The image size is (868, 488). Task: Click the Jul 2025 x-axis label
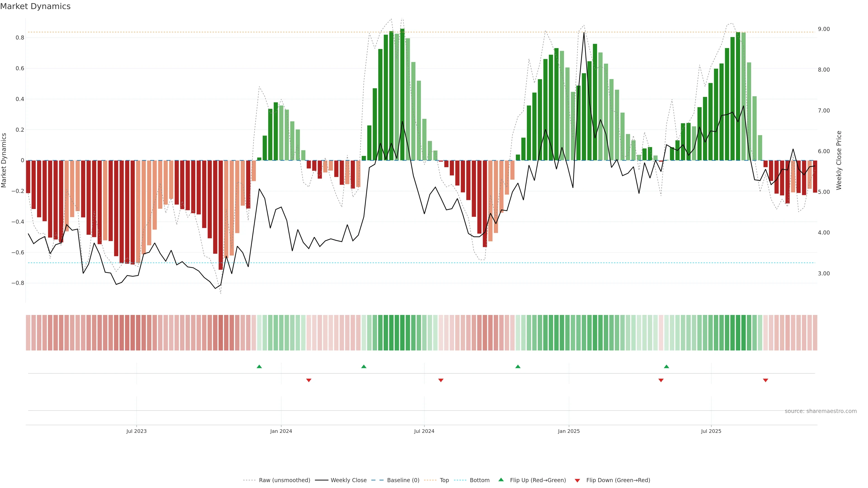[711, 431]
